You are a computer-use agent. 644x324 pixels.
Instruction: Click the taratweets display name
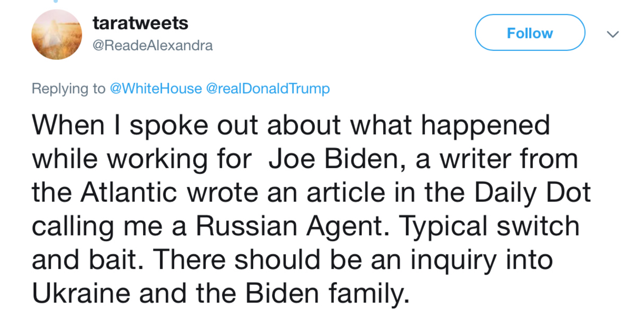(140, 23)
